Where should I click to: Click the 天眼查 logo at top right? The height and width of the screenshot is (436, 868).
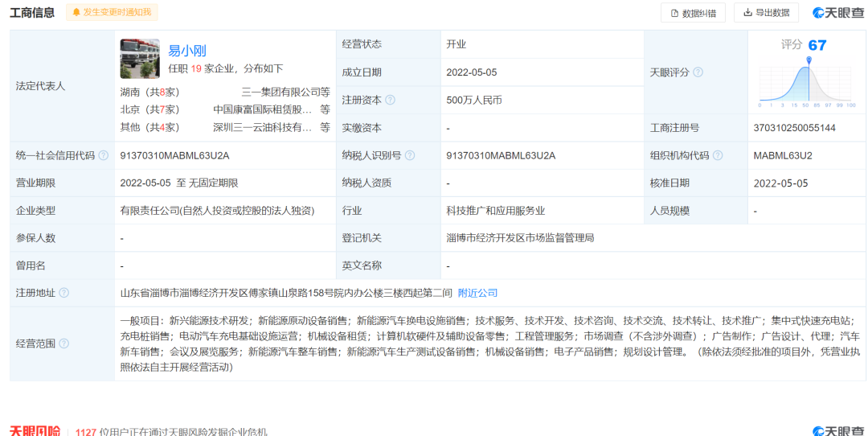838,13
